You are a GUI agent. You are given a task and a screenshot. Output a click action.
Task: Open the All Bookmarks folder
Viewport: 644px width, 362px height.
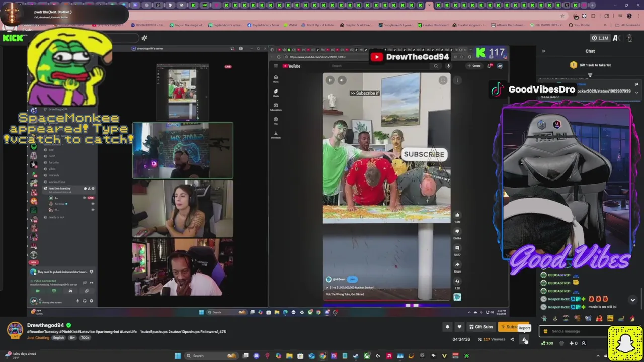point(627,25)
